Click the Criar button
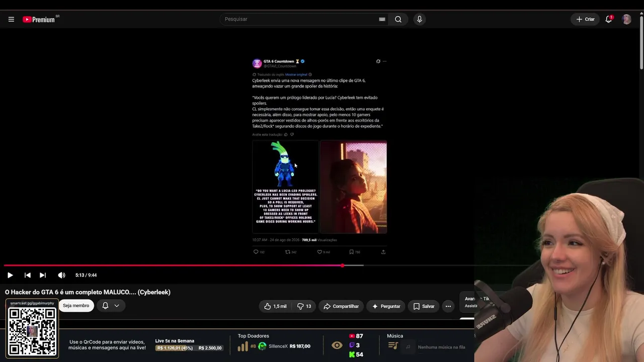The height and width of the screenshot is (362, 644). 585,19
